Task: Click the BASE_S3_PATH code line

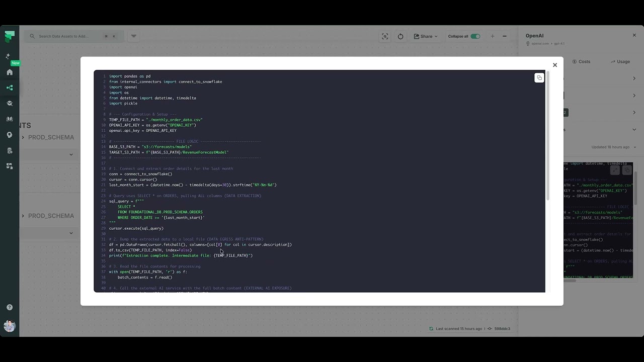Action: [150, 147]
